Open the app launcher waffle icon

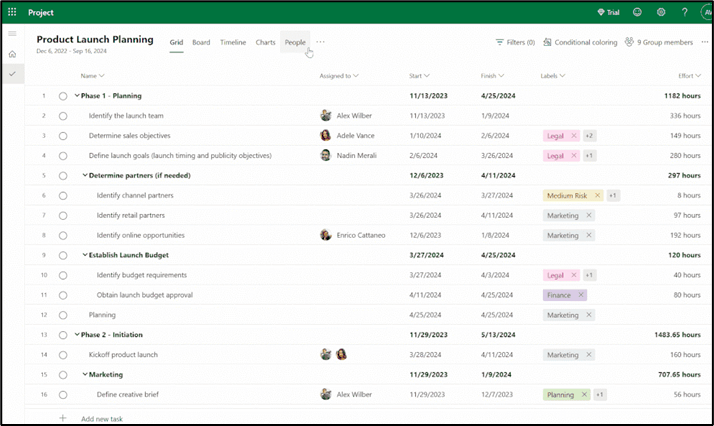click(12, 12)
